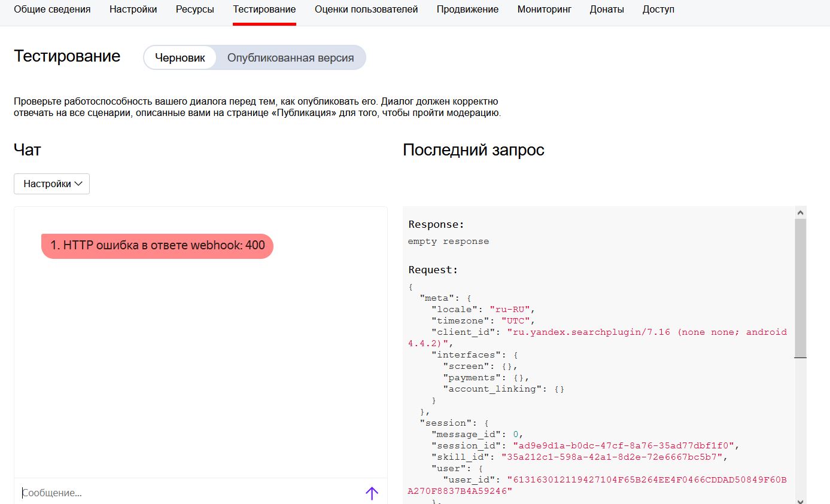Click the HTTP webhook 400 error message
This screenshot has height=504, width=830.
pyautogui.click(x=157, y=246)
